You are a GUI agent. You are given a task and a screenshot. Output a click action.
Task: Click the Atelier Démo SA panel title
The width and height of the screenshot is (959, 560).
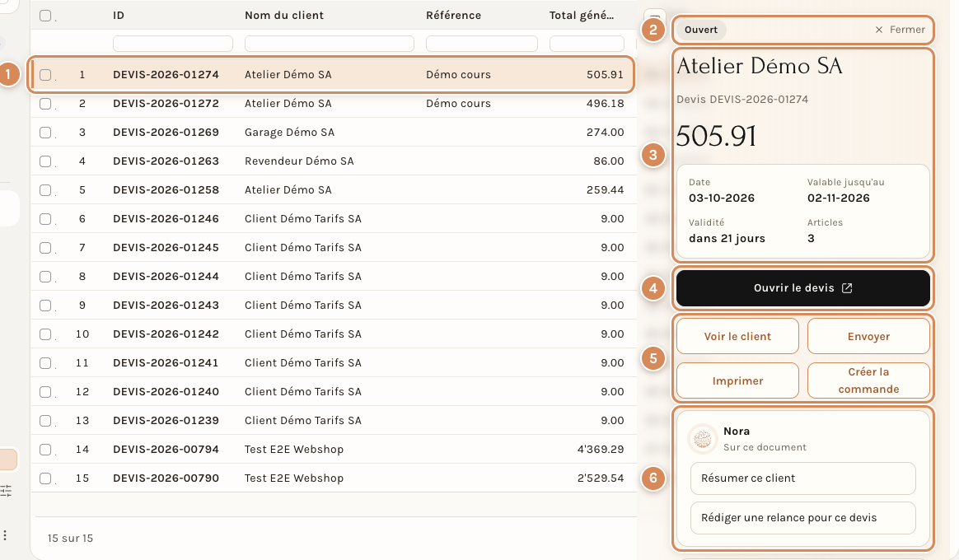[760, 66]
